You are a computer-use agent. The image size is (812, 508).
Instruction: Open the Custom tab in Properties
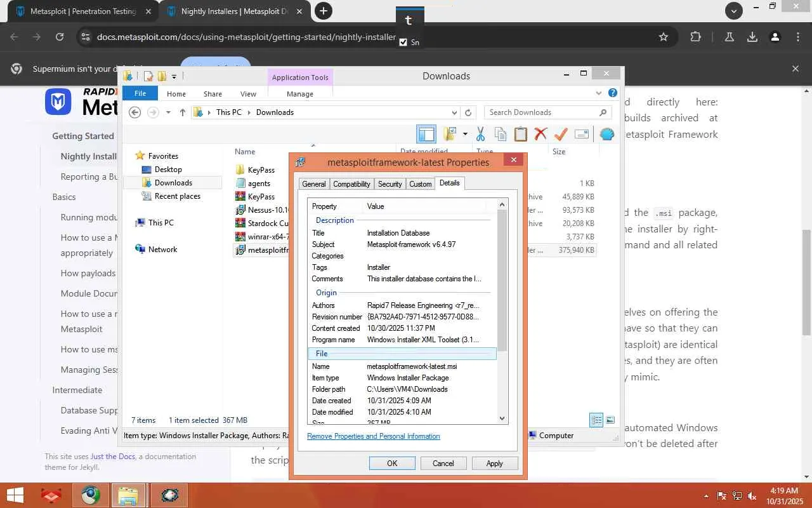tap(420, 184)
